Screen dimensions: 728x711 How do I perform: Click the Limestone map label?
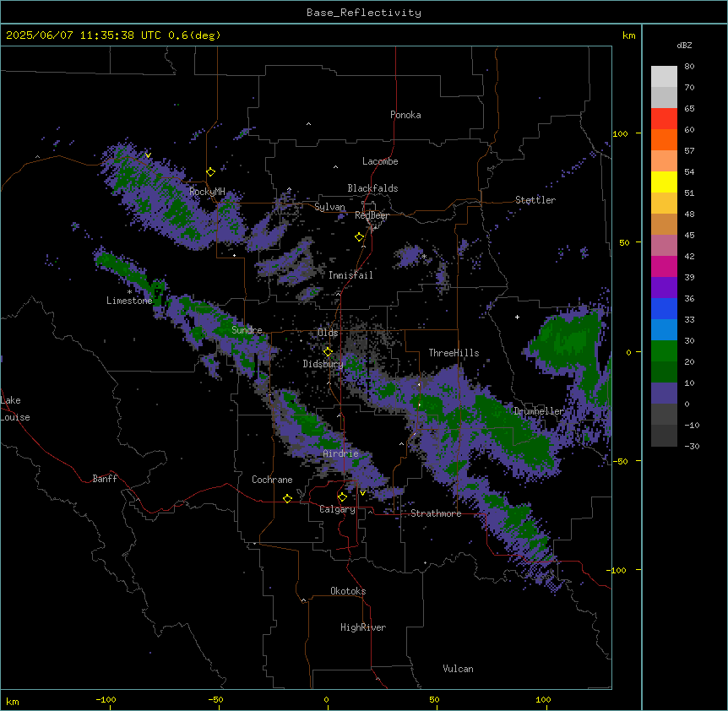tap(129, 301)
